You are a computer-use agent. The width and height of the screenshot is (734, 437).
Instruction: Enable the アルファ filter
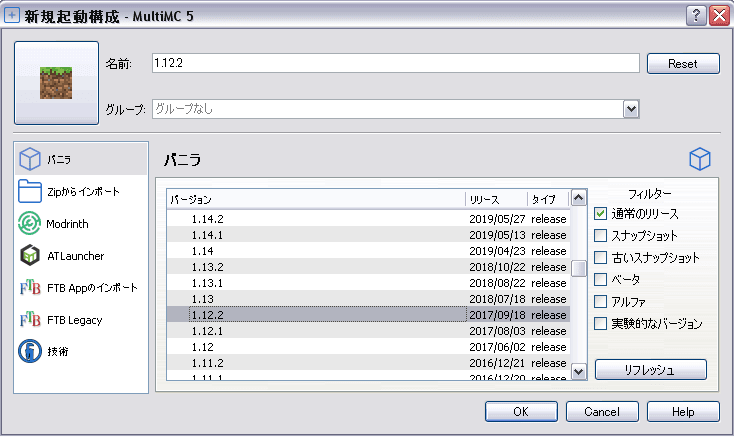[x=601, y=301]
